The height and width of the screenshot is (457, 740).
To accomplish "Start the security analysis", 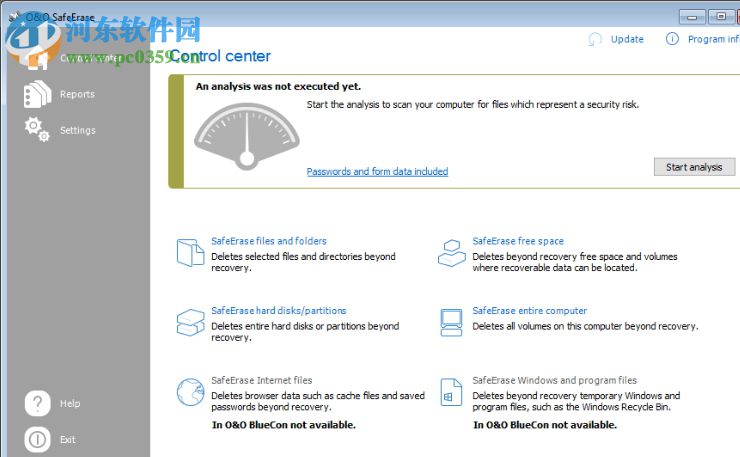I will tap(694, 167).
